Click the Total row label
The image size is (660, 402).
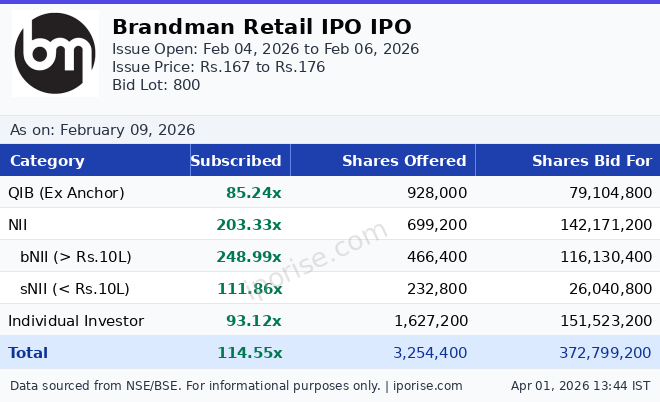click(x=28, y=353)
